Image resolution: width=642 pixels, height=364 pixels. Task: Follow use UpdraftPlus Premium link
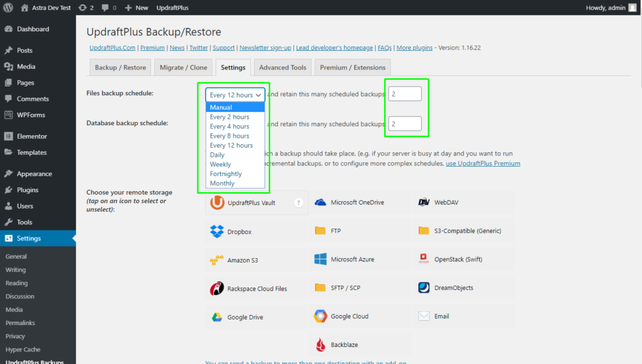(483, 163)
